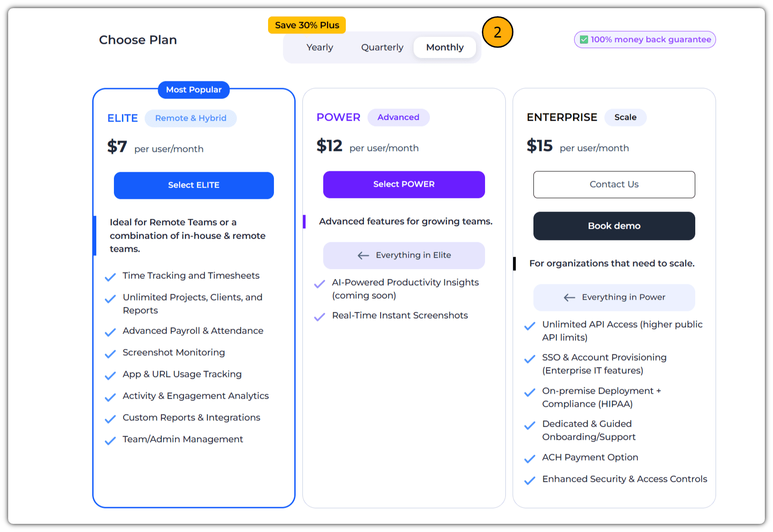773x532 pixels.
Task: Click the orange number 2 step marker
Action: (497, 32)
